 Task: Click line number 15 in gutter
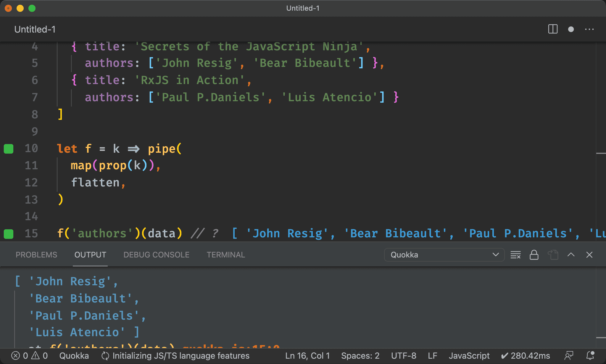[31, 234]
